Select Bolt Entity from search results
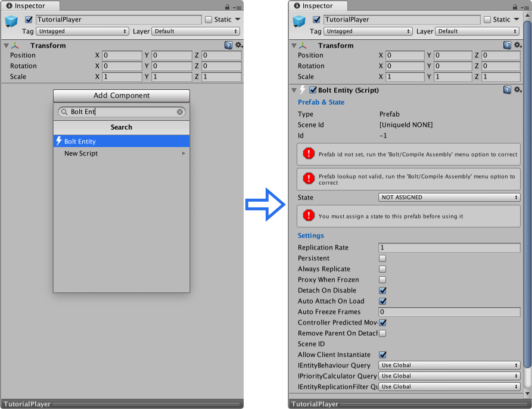 122,141
